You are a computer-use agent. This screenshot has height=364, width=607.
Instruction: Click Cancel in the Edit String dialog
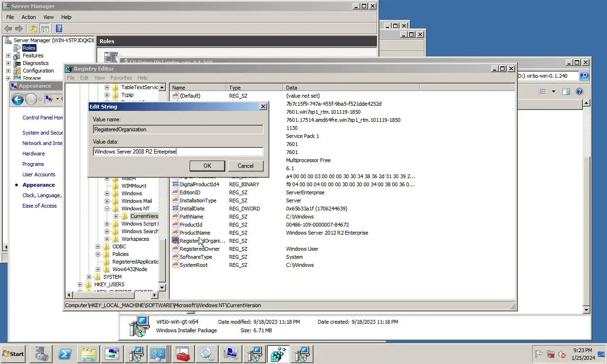[x=245, y=165]
